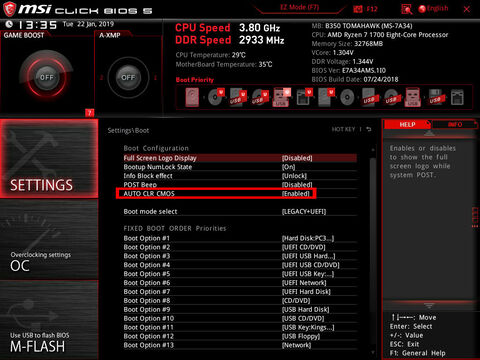Select the legacy USB Key boot icon

pos(413,98)
